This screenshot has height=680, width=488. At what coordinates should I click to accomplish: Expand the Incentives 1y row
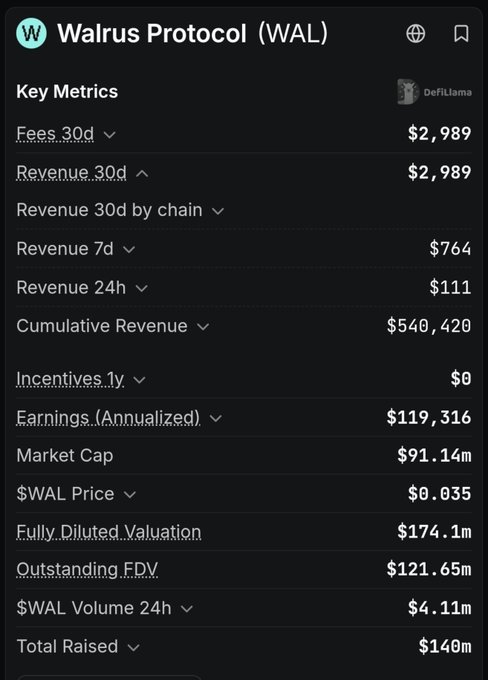tap(139, 380)
